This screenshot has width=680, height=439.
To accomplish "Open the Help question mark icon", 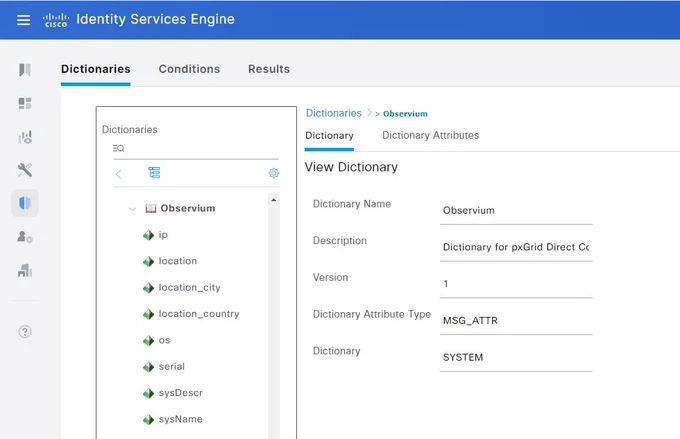I will [25, 332].
